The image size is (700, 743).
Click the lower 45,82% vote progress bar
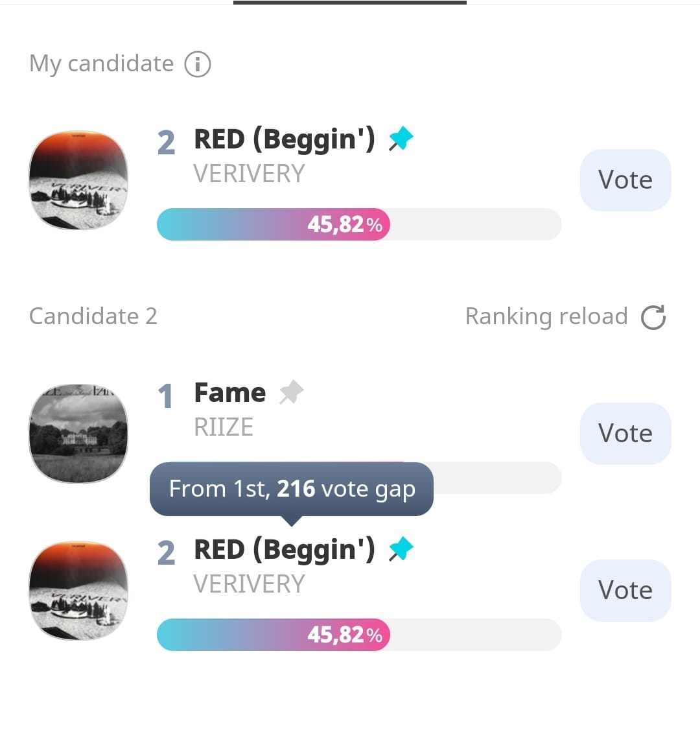[x=358, y=634]
